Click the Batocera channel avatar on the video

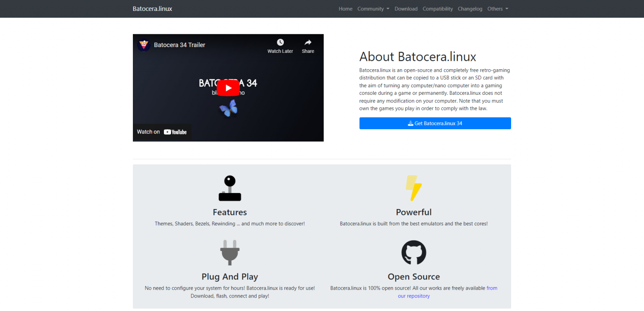144,45
